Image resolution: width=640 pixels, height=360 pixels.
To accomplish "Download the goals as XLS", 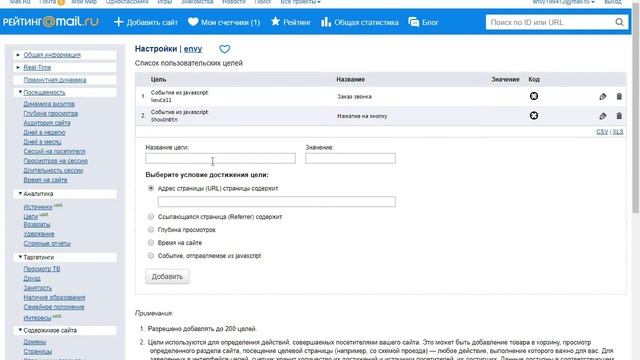I will [x=618, y=132].
